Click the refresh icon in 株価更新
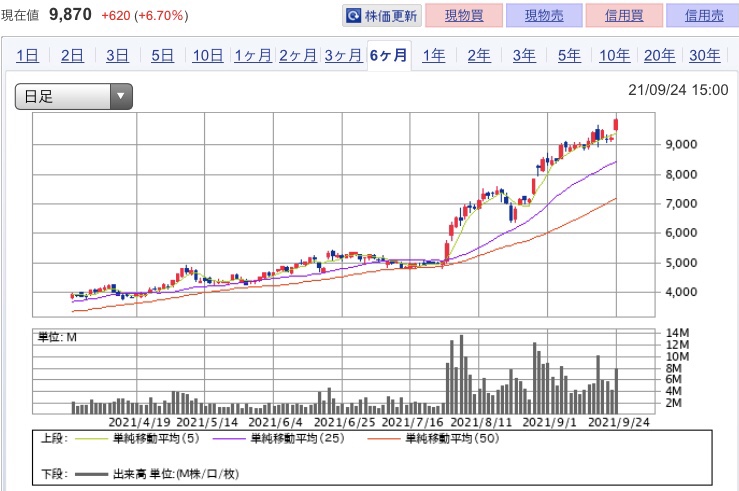Screen dimensions: 739x491 (x=353, y=16)
